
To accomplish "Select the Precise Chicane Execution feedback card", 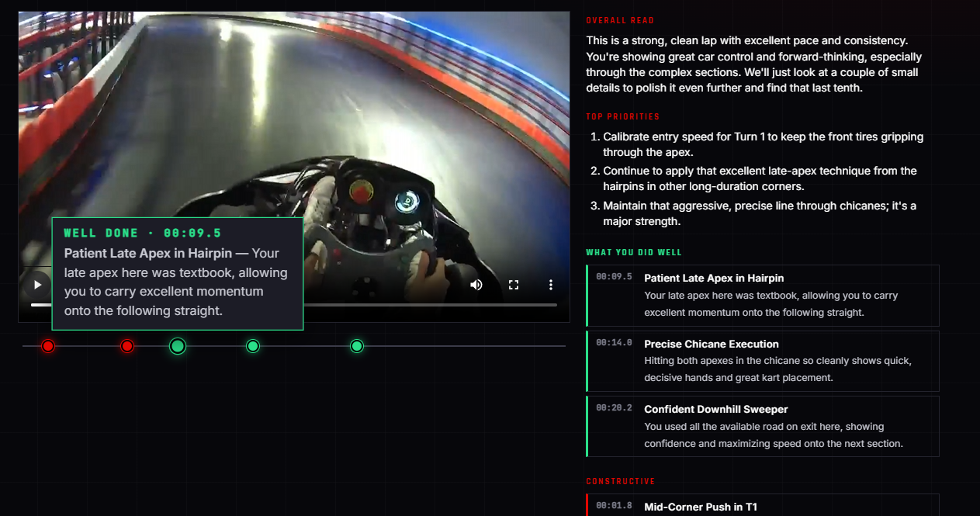I will (x=763, y=359).
